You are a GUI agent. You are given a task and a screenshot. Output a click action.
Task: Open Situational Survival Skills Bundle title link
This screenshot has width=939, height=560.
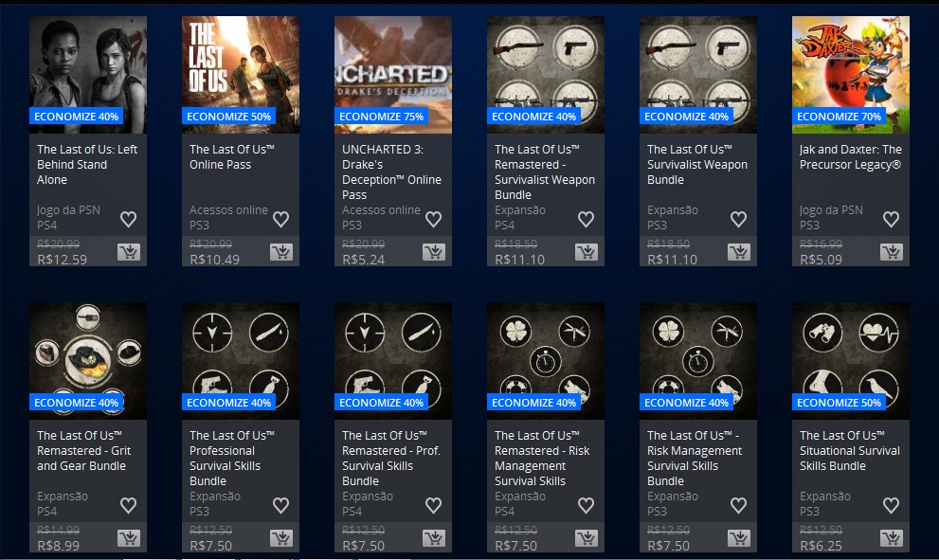pos(850,450)
